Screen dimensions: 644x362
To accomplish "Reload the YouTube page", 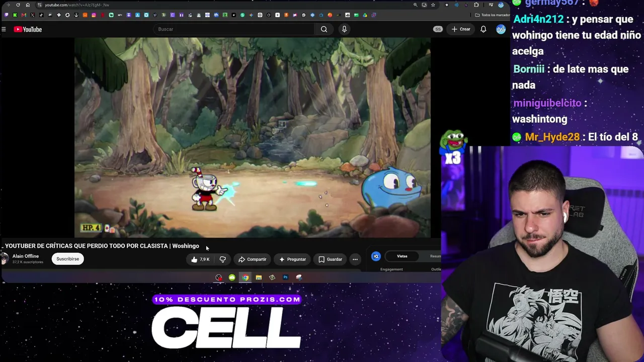I will coord(18,5).
